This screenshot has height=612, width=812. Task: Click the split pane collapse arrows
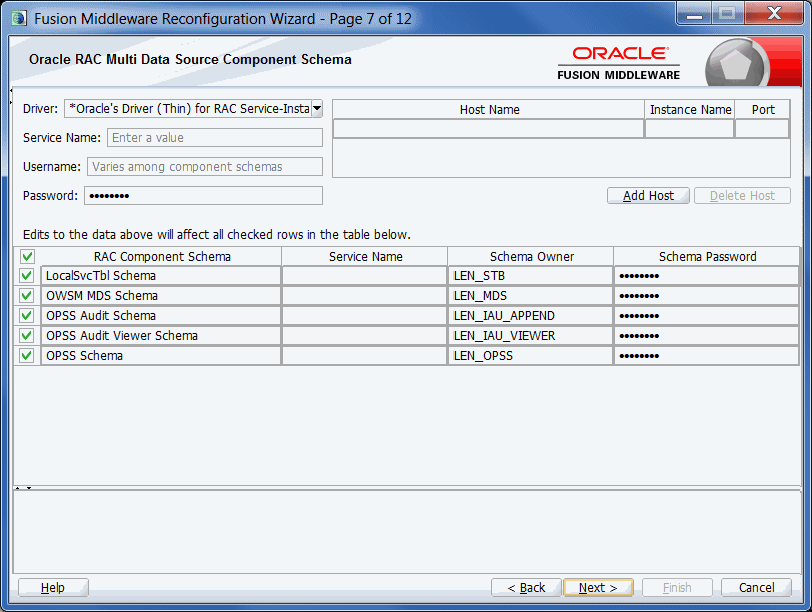pos(23,488)
